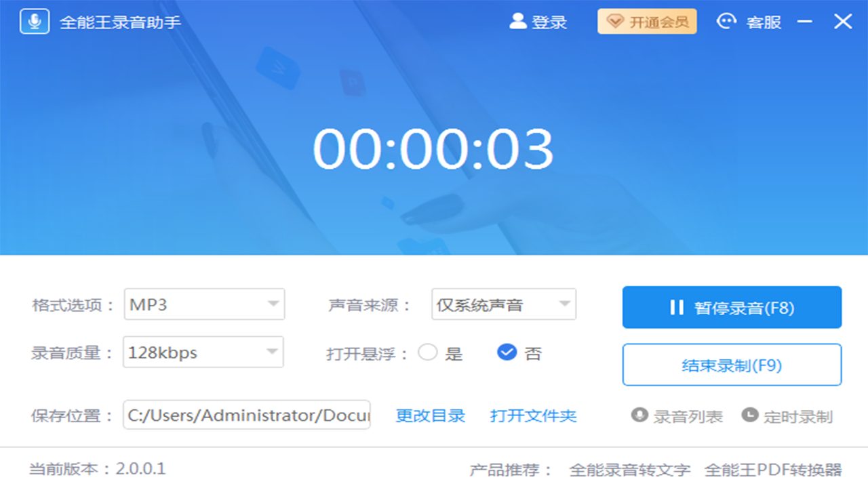
Task: Click 开通会员 to open membership
Action: point(646,21)
